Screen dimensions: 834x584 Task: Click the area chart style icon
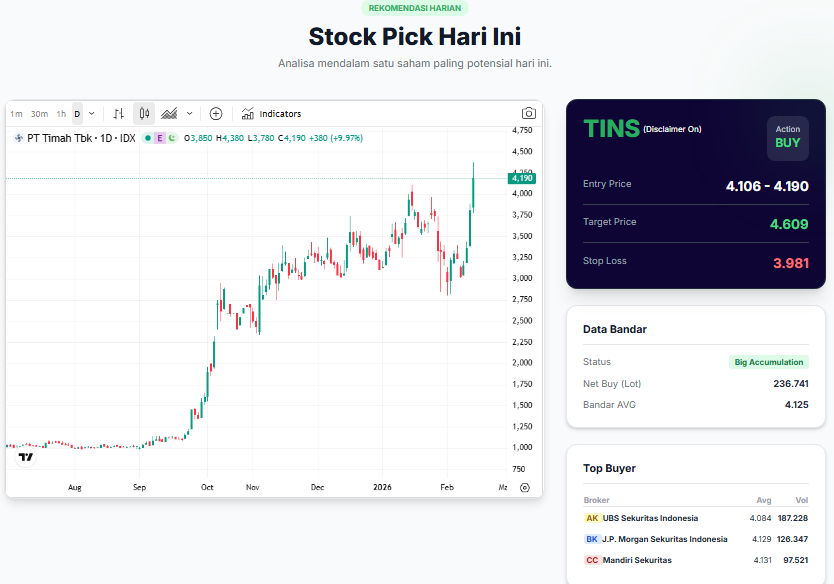(x=169, y=114)
